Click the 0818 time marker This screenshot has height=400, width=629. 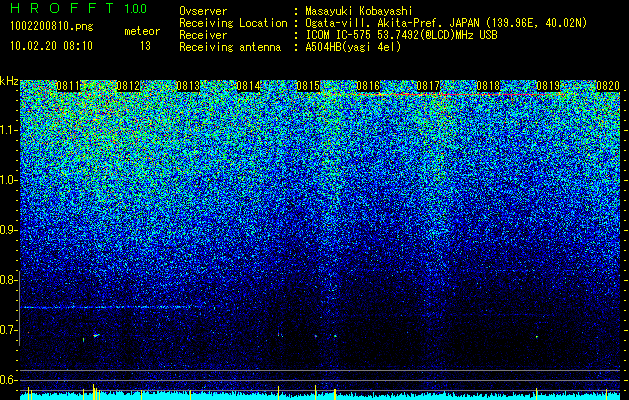(x=488, y=86)
